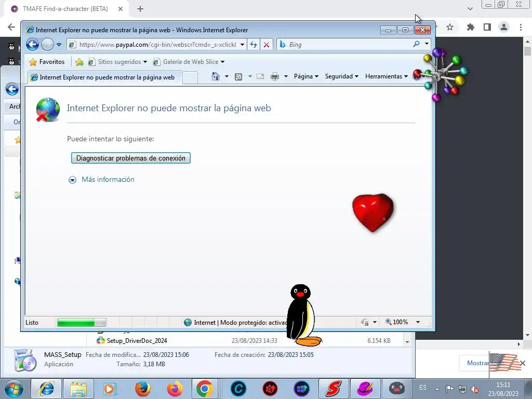Image resolution: width=532 pixels, height=399 pixels.
Task: Open Chrome extensions puzzle icon
Action: click(471, 27)
